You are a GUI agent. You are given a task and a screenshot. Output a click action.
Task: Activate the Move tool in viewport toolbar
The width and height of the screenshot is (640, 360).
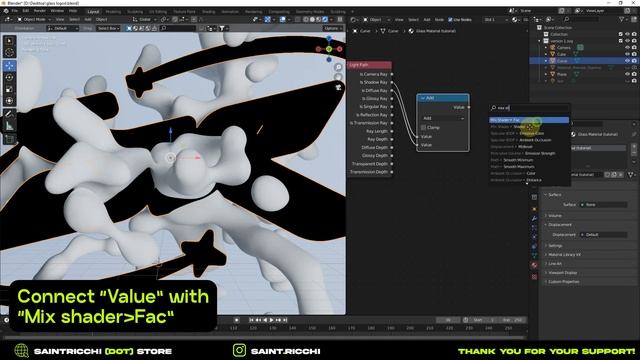[9, 65]
